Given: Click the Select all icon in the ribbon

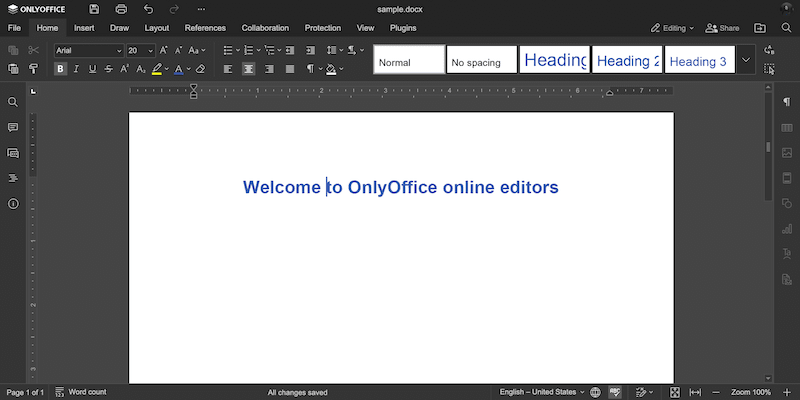Looking at the screenshot, I should 769,69.
